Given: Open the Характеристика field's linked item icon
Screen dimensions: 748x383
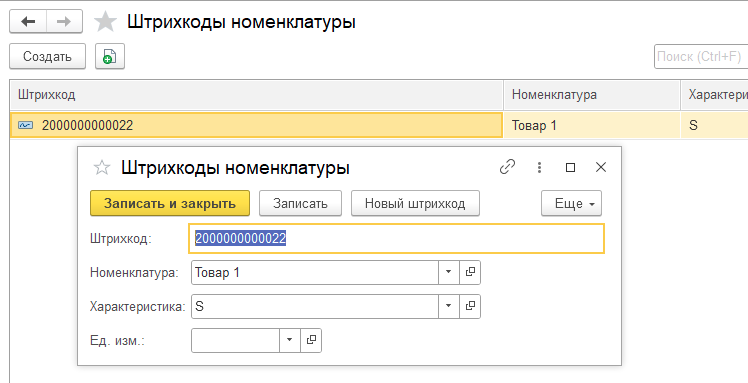Looking at the screenshot, I should click(x=470, y=306).
